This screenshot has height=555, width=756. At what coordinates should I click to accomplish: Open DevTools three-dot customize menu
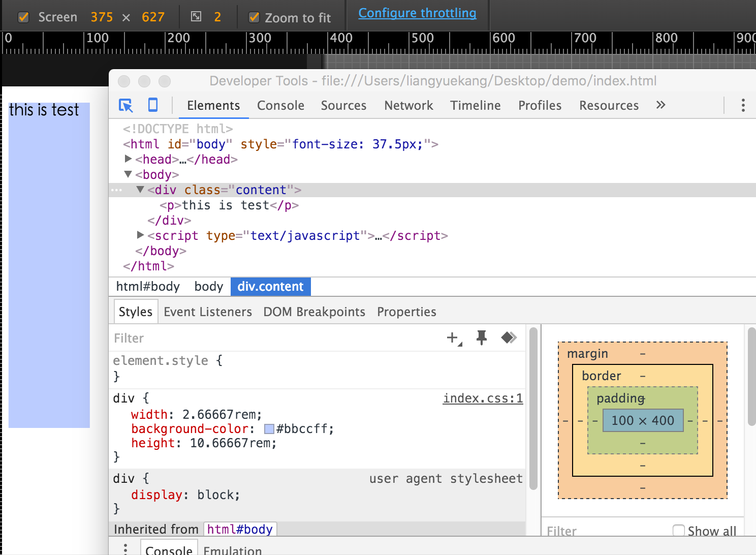click(x=743, y=105)
